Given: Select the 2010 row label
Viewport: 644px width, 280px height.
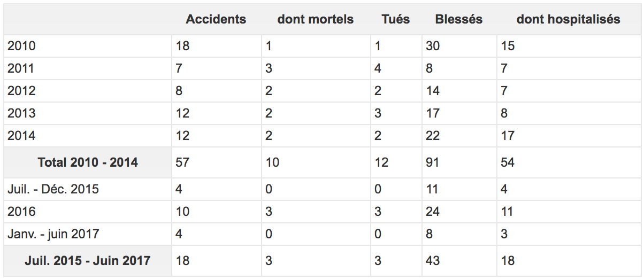Looking at the screenshot, I should tap(21, 46).
